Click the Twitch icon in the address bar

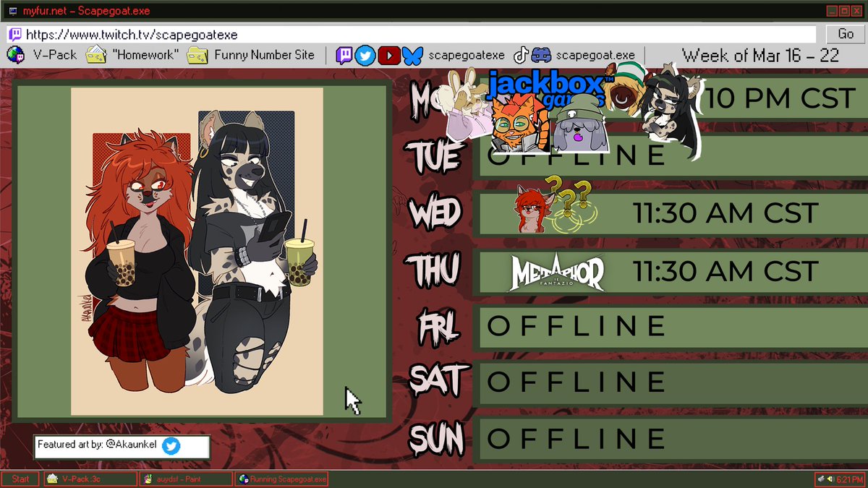coord(16,34)
